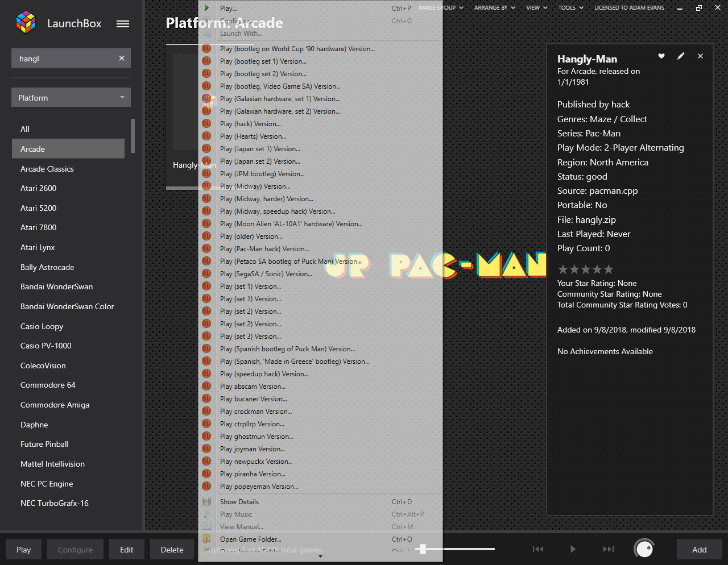Select Atari Lynx platform
Image resolution: width=728 pixels, height=565 pixels.
[x=68, y=247]
